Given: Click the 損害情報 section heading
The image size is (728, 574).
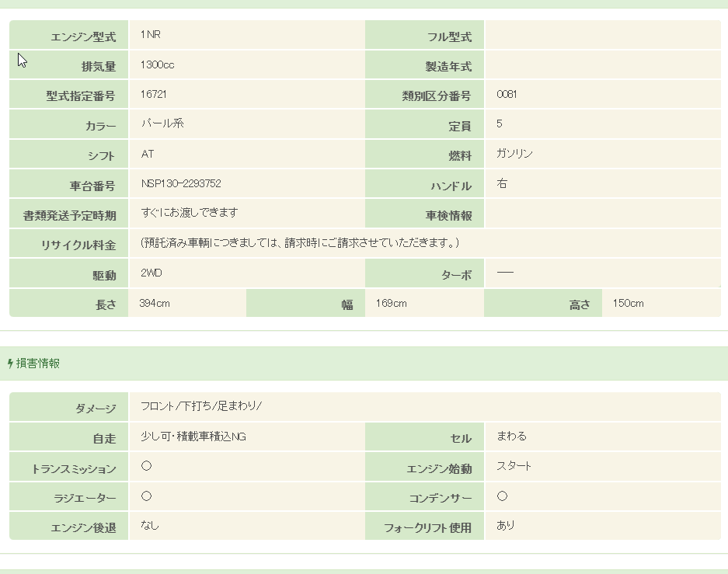Looking at the screenshot, I should pyautogui.click(x=38, y=364).
